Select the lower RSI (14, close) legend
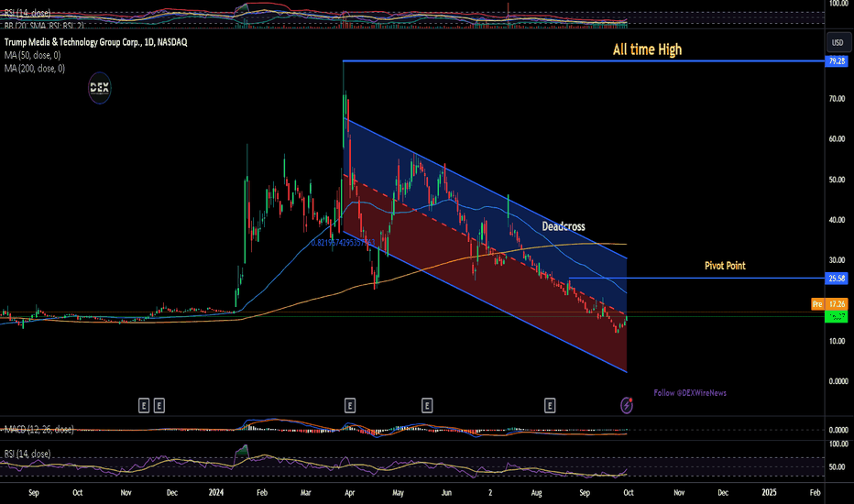The image size is (854, 504). pyautogui.click(x=27, y=454)
